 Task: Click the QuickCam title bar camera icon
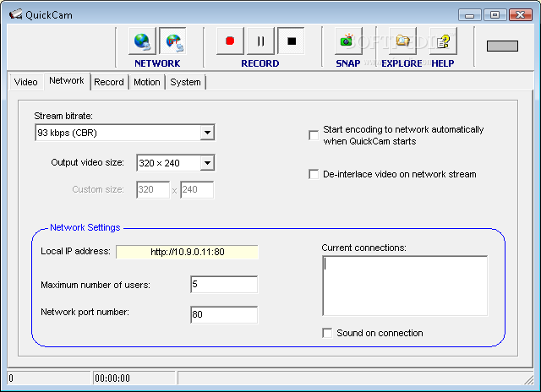(x=15, y=14)
